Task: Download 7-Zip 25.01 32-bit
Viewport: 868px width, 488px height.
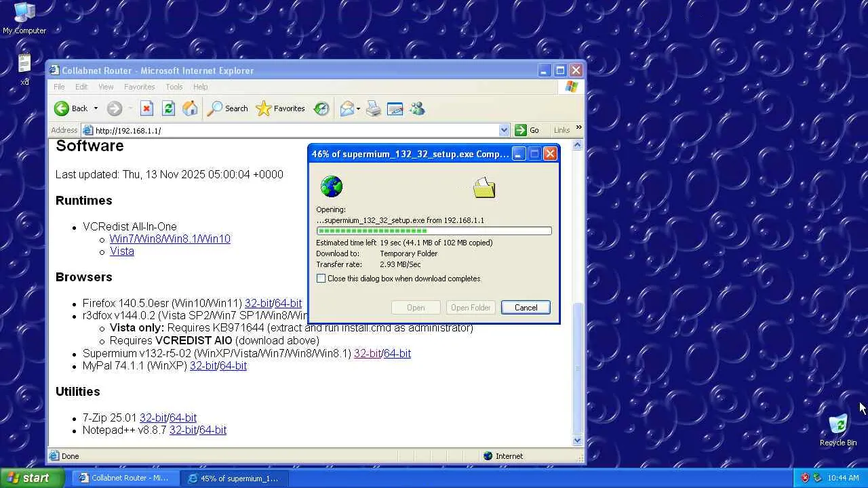Action: click(x=153, y=418)
